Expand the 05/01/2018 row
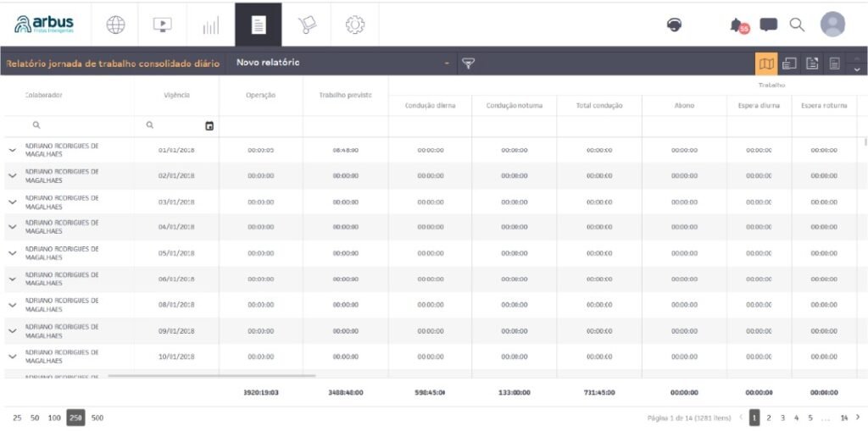Viewport: 868px width, 431px height. click(x=13, y=253)
